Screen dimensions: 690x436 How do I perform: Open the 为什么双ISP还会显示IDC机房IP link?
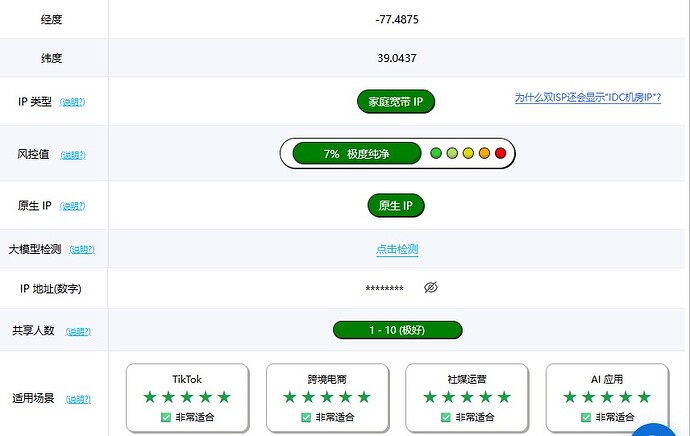[x=588, y=97]
